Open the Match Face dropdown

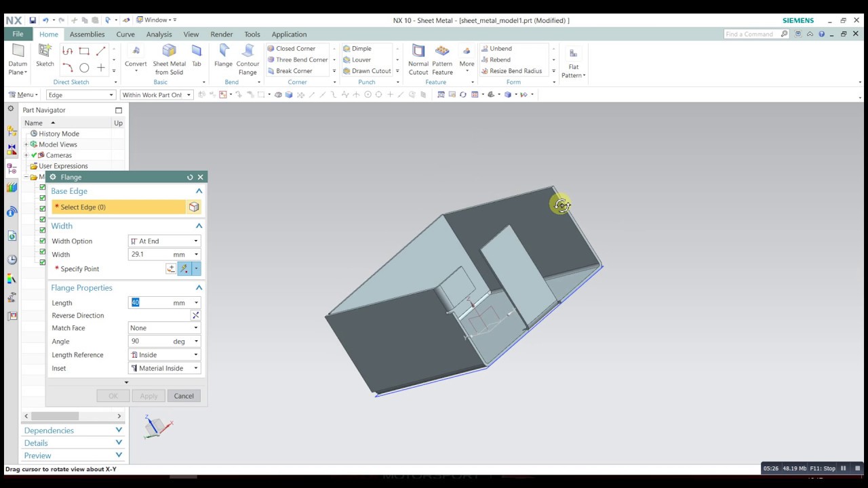pyautogui.click(x=164, y=328)
